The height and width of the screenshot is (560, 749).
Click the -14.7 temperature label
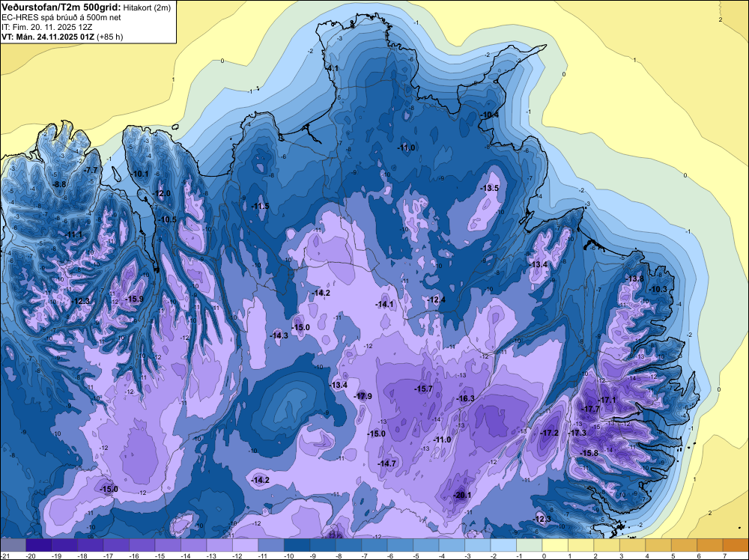tap(387, 463)
